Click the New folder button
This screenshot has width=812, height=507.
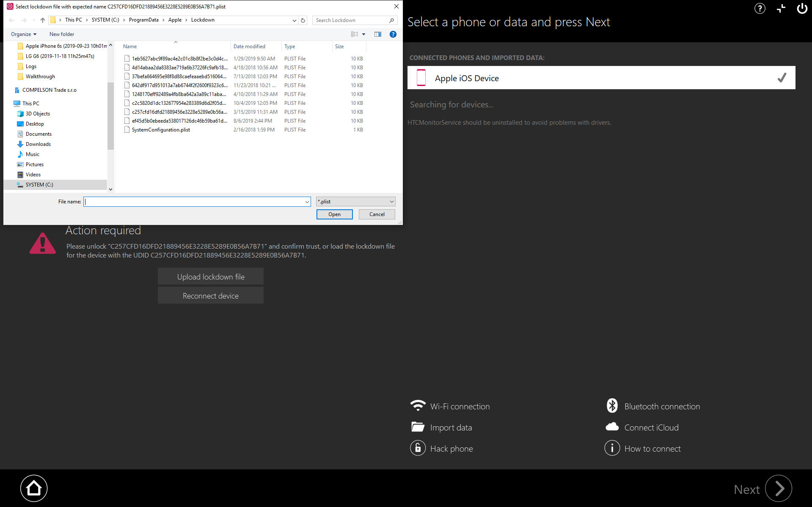(x=62, y=34)
